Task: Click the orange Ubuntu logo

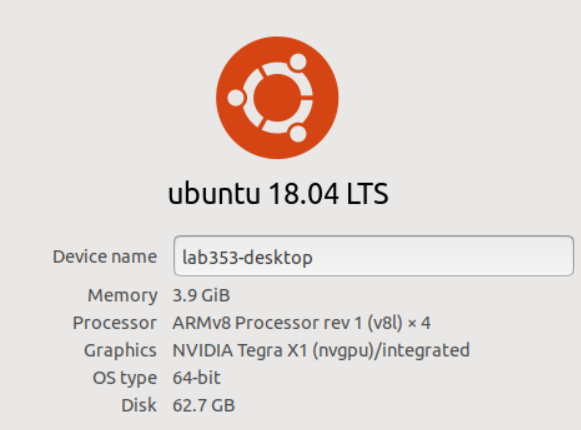Action: tap(277, 98)
